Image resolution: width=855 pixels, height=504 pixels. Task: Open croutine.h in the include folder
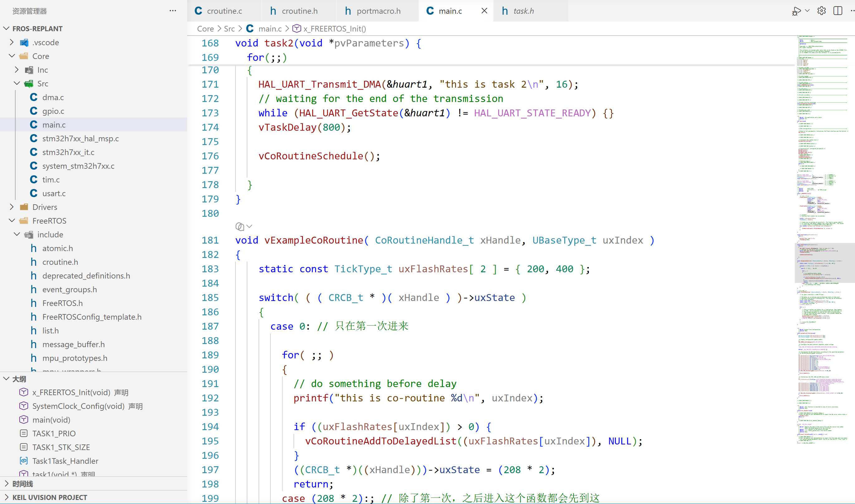pos(93,262)
